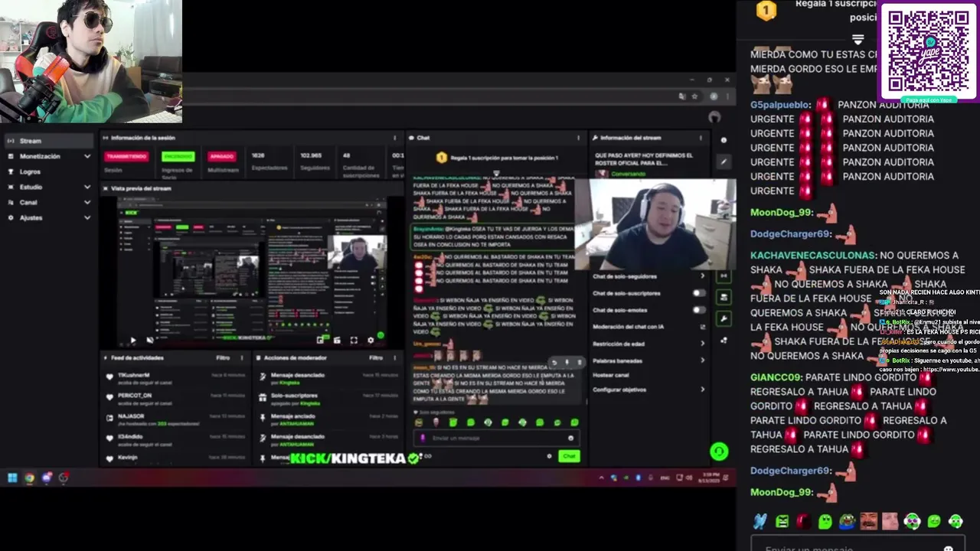Open the Chat panel options menu
This screenshot has width=980, height=551.
pos(578,138)
